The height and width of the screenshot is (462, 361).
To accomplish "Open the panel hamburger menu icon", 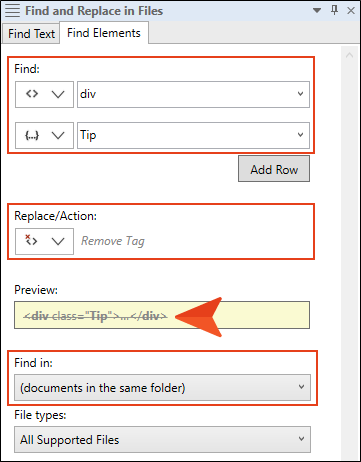I will click(13, 10).
